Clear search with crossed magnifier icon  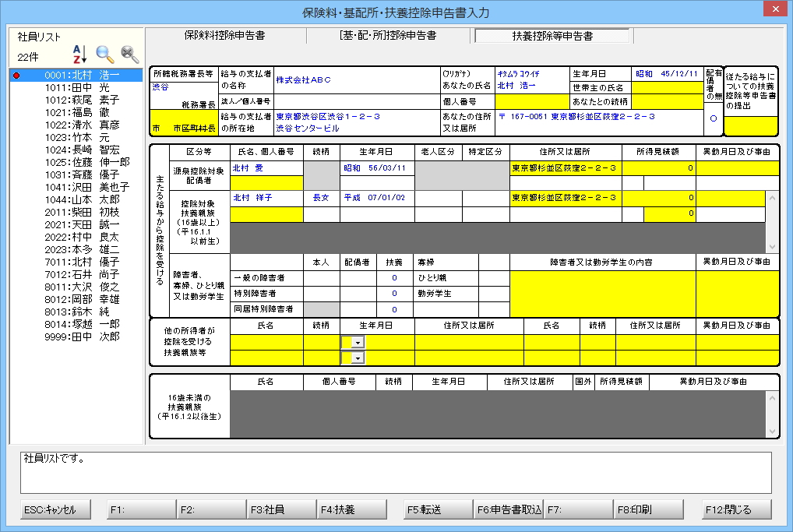click(x=130, y=54)
